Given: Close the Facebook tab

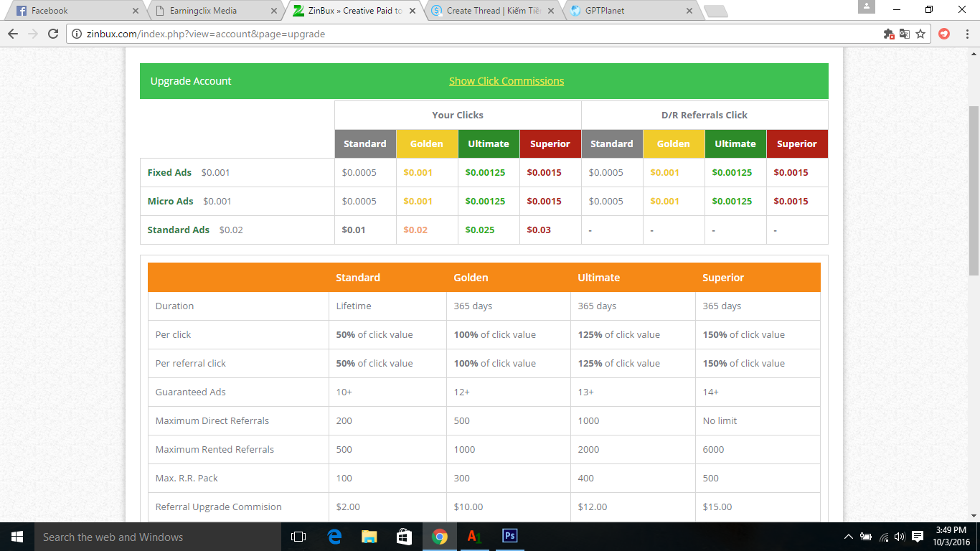Looking at the screenshot, I should pyautogui.click(x=136, y=11).
